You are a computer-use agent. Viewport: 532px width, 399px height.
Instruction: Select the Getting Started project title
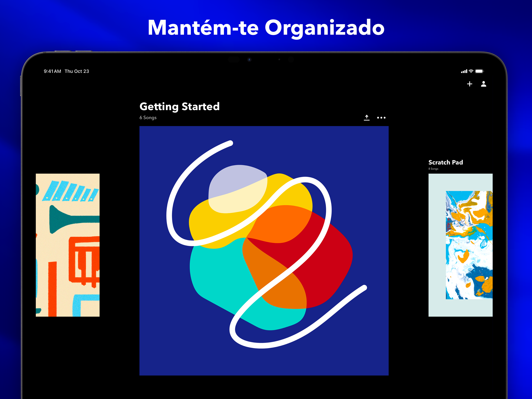179,106
